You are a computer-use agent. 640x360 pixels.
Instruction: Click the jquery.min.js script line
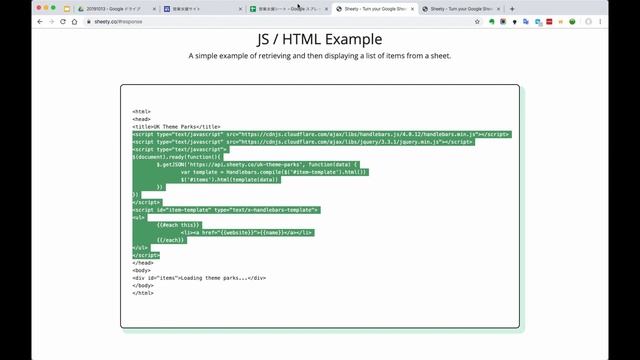pos(303,142)
